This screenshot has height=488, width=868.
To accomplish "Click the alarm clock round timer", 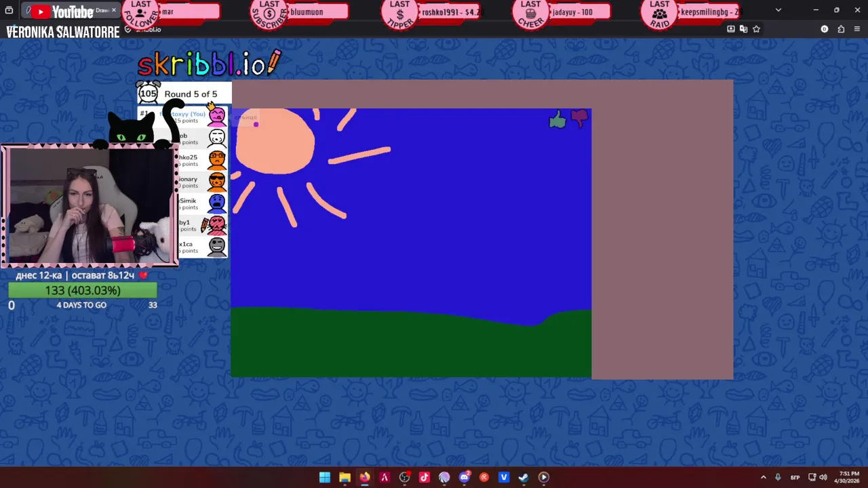I will (x=148, y=93).
